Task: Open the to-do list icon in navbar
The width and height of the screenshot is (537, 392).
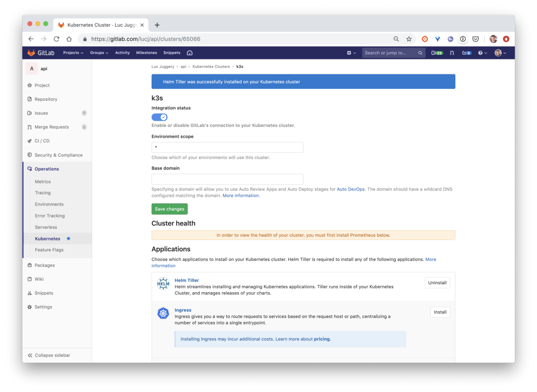Action: pos(466,53)
